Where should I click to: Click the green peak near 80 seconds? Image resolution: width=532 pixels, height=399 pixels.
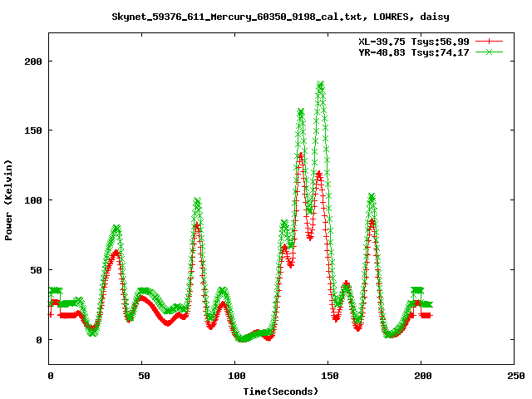(x=197, y=201)
